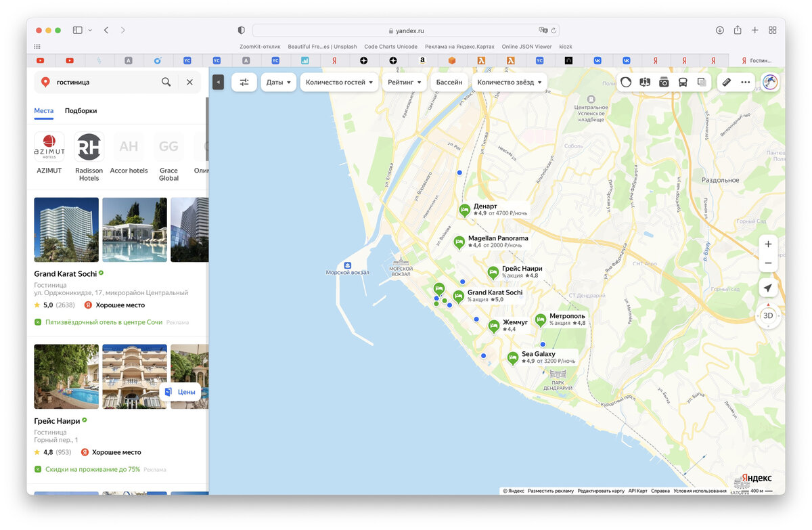Open Code Charts Unicode bookmark

tap(390, 47)
